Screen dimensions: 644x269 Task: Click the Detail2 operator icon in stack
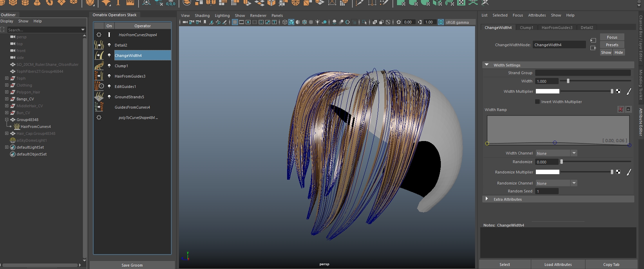point(99,45)
